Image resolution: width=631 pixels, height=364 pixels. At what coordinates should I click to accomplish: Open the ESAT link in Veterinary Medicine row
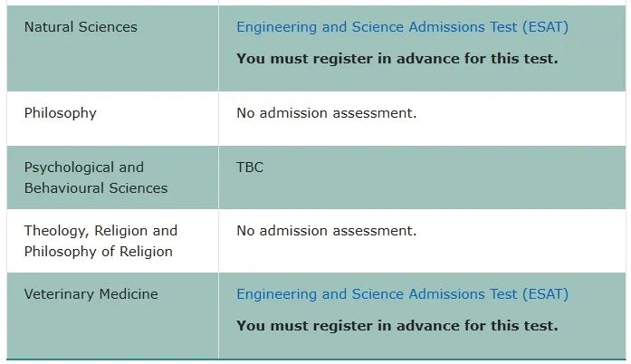point(402,294)
